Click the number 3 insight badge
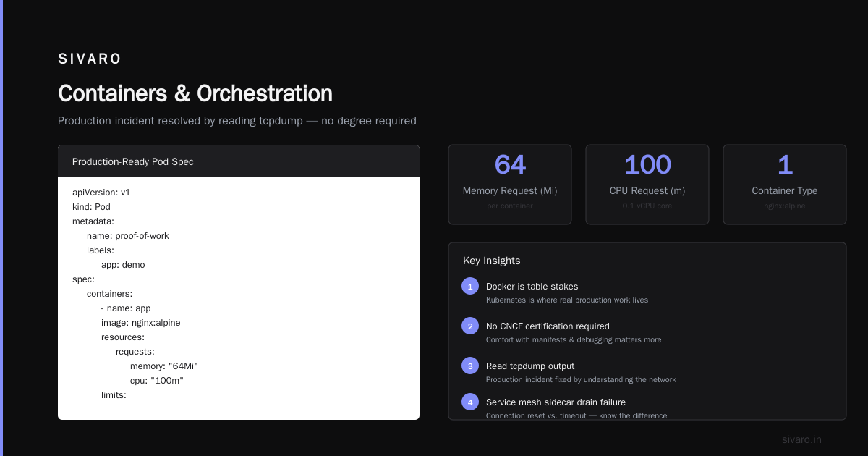This screenshot has height=456, width=868. tap(470, 366)
